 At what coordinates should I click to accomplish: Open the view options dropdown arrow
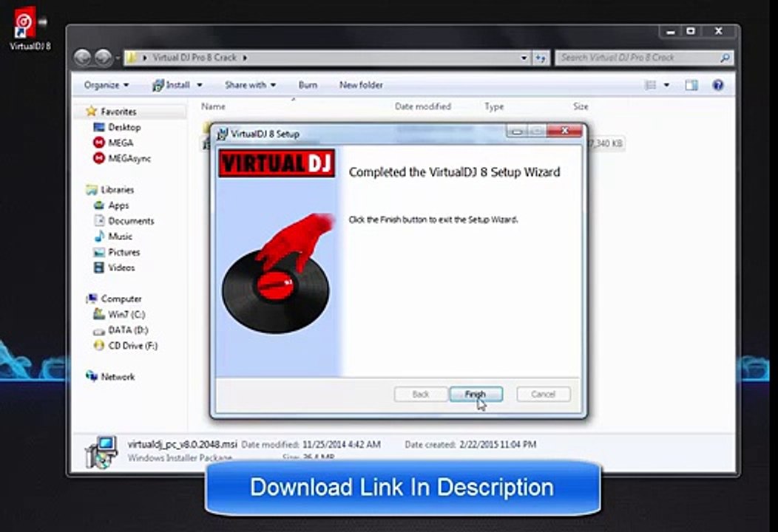click(x=666, y=85)
